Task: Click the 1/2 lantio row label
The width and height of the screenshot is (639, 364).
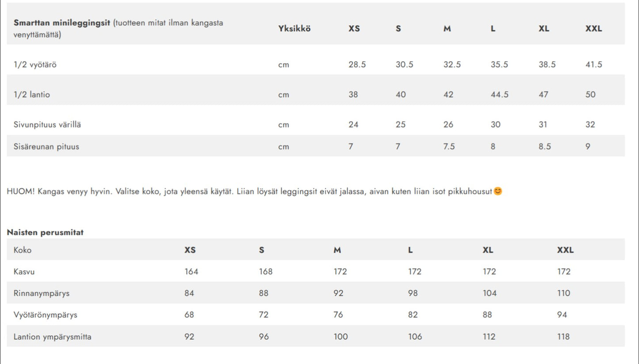Action: pos(32,95)
